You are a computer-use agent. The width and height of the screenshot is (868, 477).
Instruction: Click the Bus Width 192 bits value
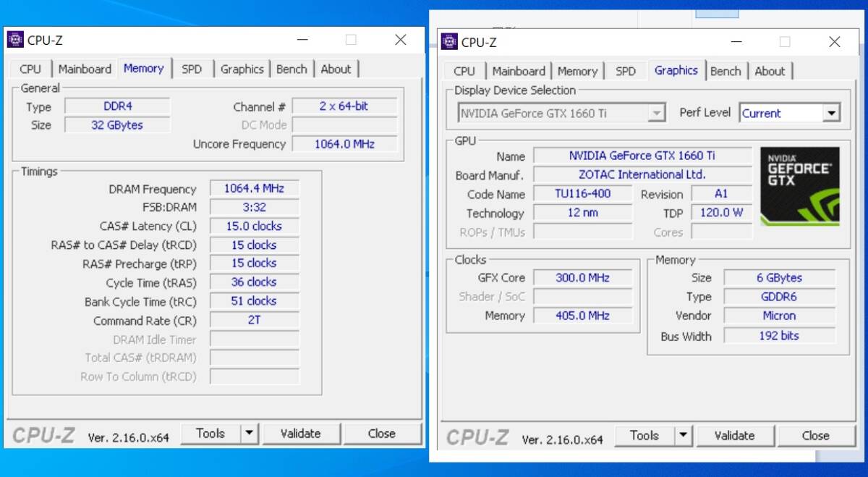pos(780,336)
